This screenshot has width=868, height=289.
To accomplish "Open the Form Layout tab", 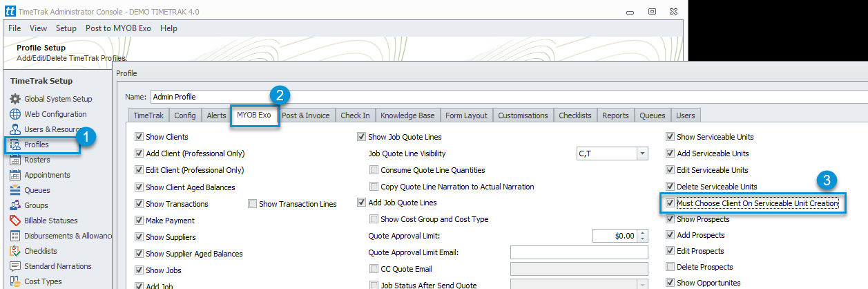I will 466,115.
